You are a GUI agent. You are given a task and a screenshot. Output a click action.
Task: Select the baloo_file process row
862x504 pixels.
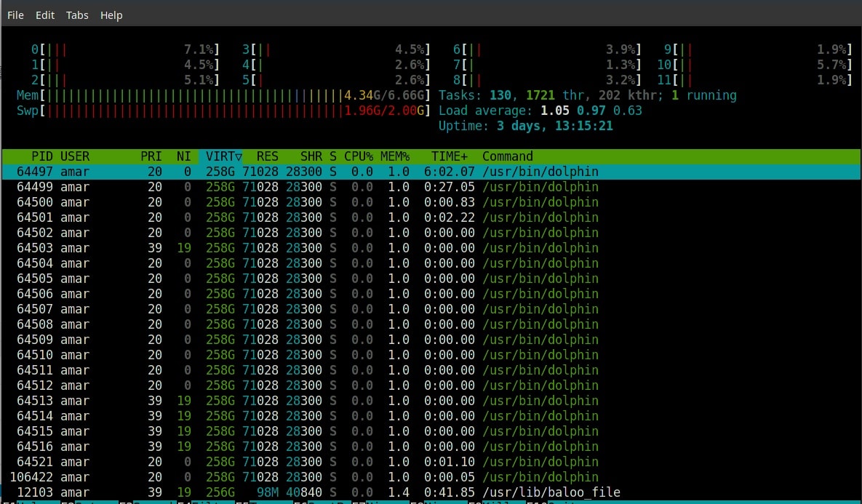click(431, 492)
